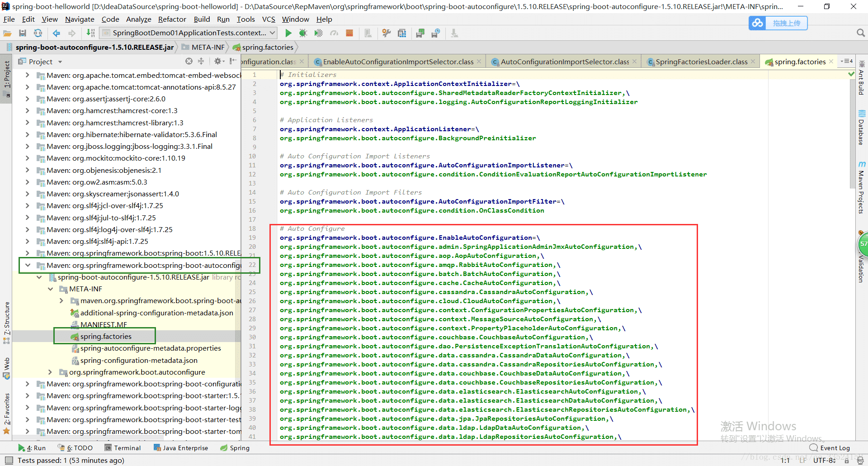Stop the running process (red square)

point(349,33)
